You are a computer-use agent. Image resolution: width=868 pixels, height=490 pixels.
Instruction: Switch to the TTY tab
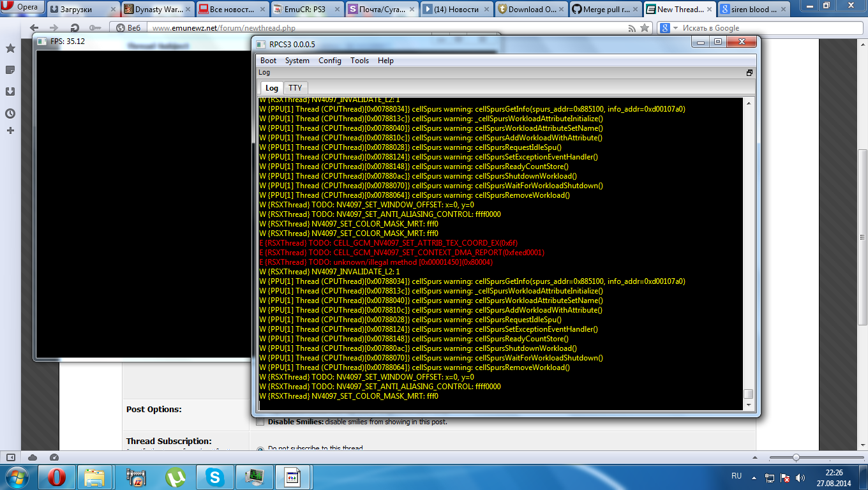[x=295, y=88]
